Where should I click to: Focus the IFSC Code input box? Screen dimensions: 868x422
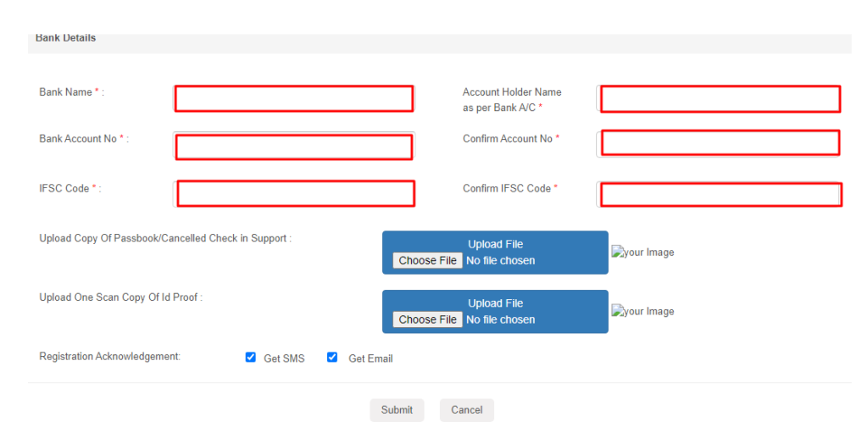point(294,193)
